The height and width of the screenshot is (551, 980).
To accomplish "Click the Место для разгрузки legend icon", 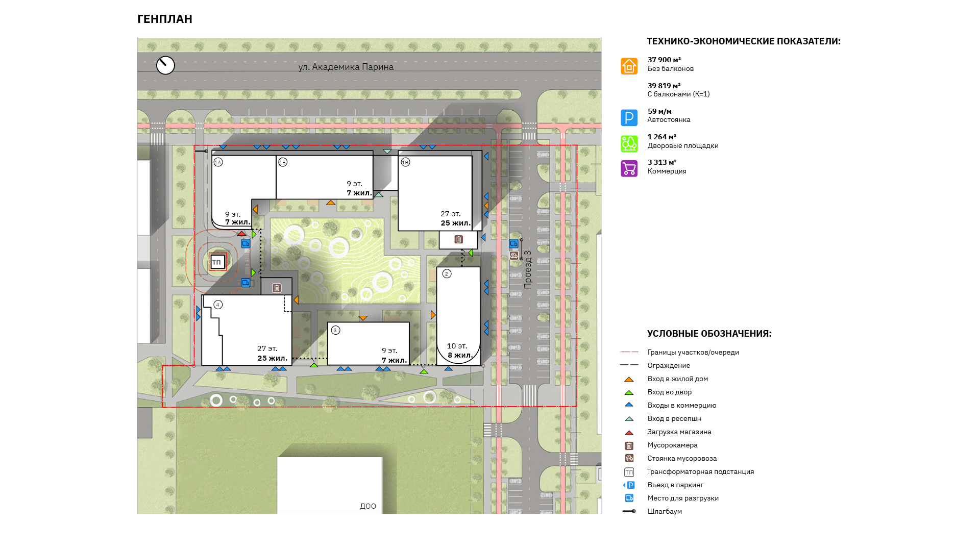I will [629, 498].
